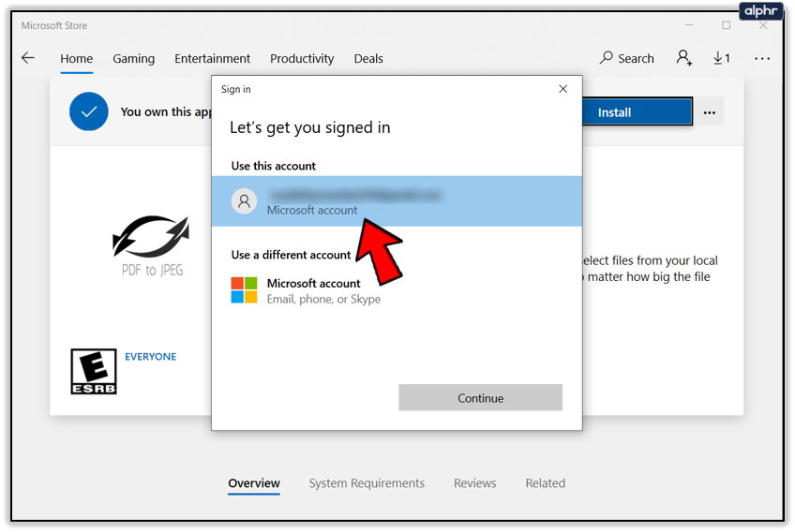This screenshot has height=532, width=795.
Task: Click the 'Sign in' dialog title
Action: (x=235, y=89)
